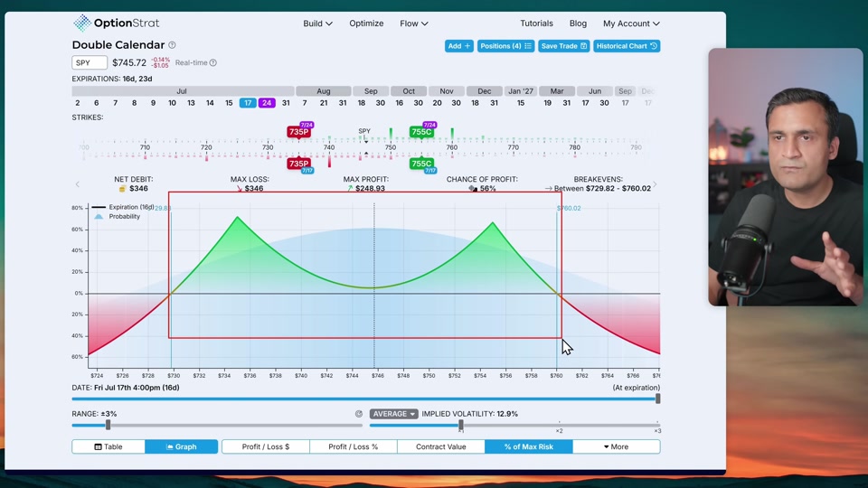Open the Optimize page
Screen dimensions: 868x488
coord(366,23)
